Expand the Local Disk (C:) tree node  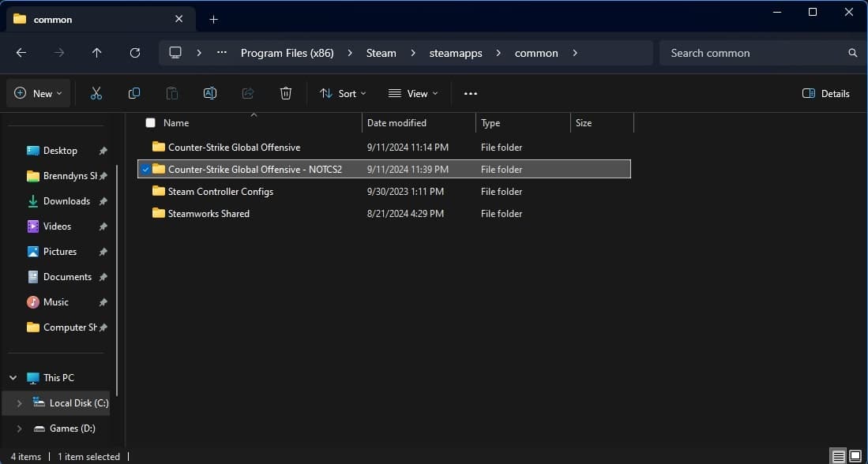(x=19, y=403)
